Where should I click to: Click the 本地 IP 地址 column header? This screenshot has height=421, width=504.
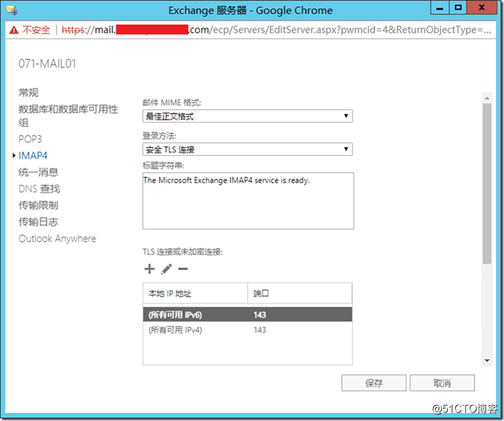(x=196, y=294)
